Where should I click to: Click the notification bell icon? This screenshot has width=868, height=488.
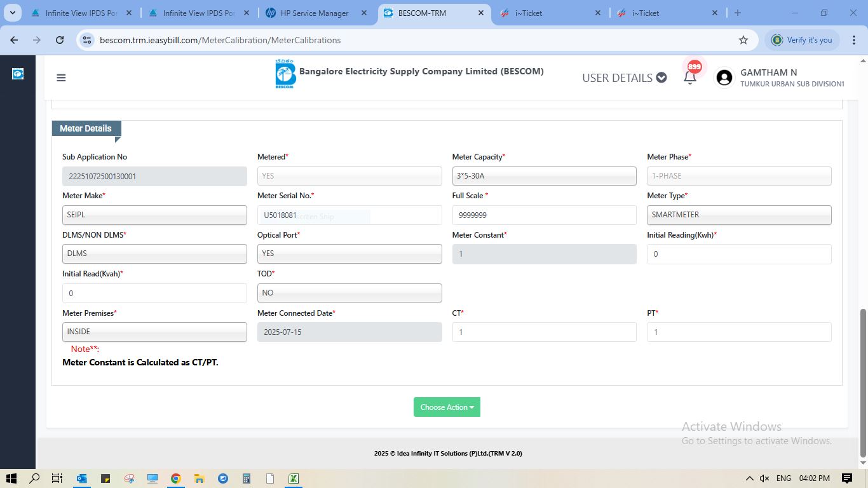[x=689, y=78]
